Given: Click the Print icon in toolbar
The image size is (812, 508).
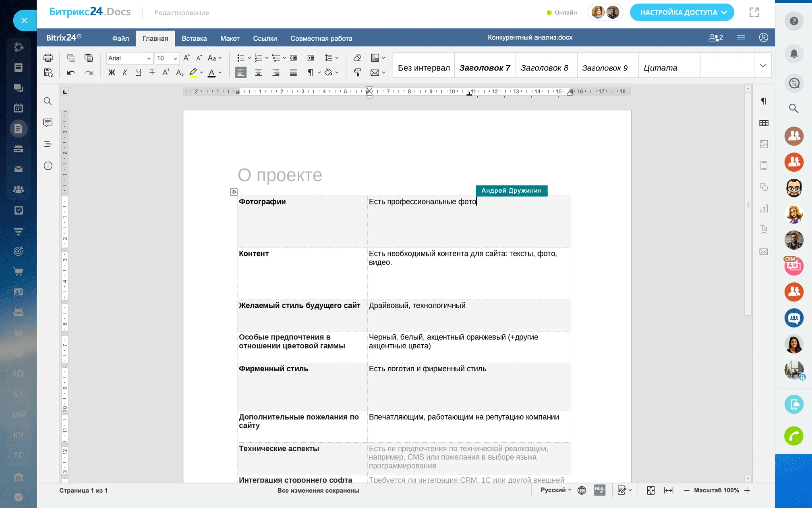Looking at the screenshot, I should click(x=48, y=58).
